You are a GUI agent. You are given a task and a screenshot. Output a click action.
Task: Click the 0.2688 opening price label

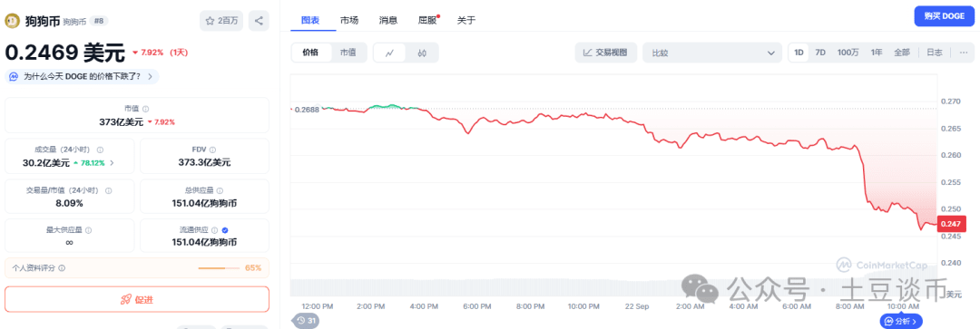(307, 110)
